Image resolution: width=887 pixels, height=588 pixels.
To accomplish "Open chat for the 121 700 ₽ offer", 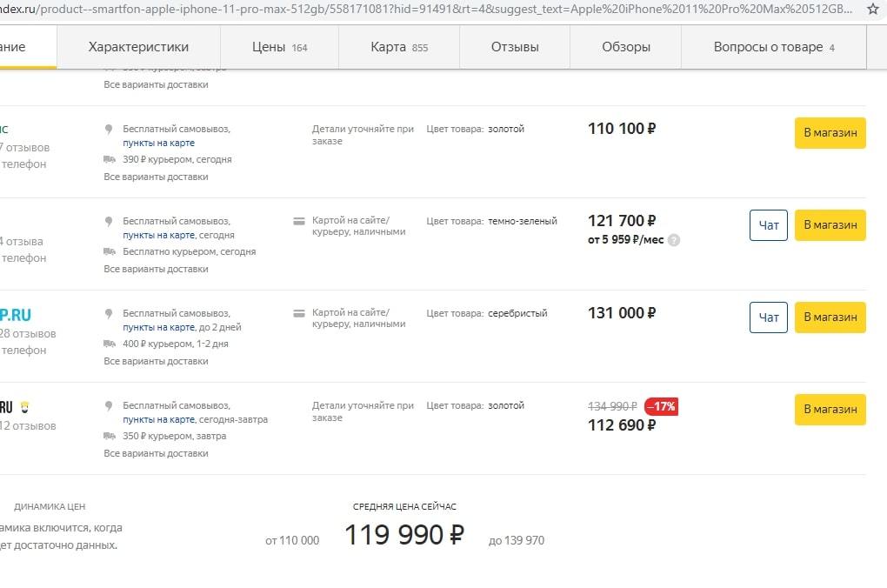I will 768,225.
